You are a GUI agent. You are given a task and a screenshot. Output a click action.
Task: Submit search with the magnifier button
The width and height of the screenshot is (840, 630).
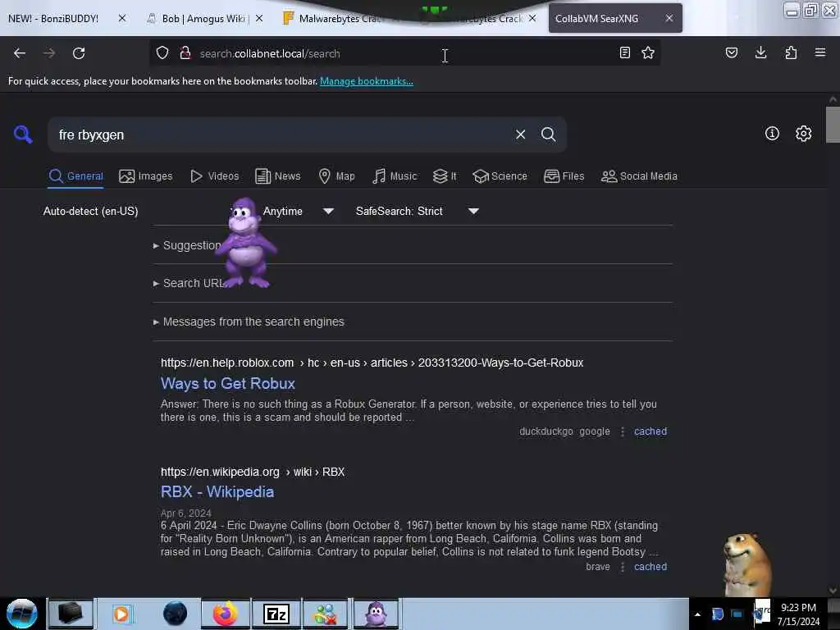(x=548, y=135)
